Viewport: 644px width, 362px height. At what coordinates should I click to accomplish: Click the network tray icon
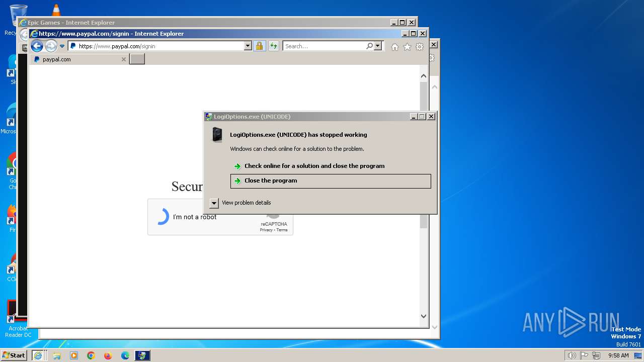point(596,355)
